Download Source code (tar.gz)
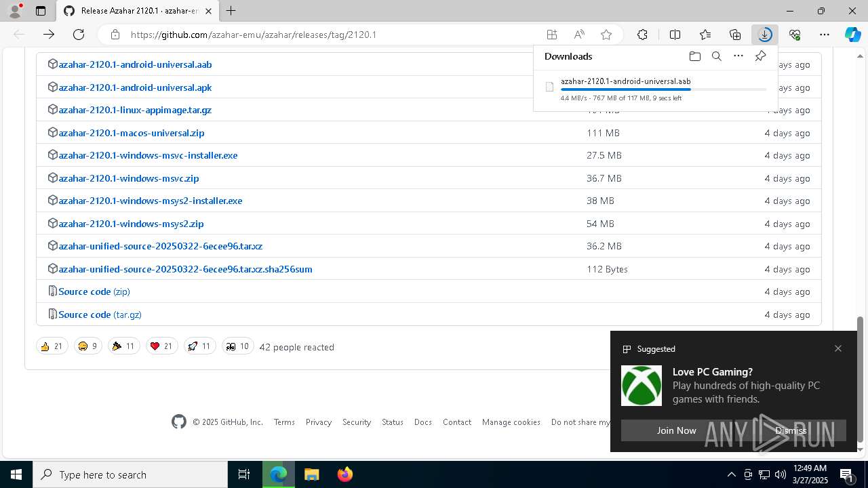Screen dimensions: 868x488 (x=100, y=314)
